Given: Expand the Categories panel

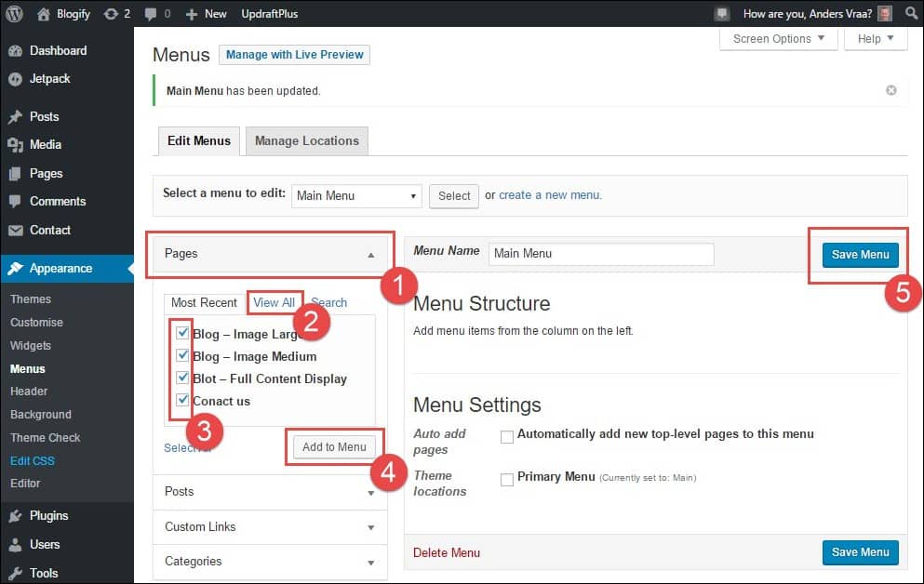Looking at the screenshot, I should [x=270, y=561].
